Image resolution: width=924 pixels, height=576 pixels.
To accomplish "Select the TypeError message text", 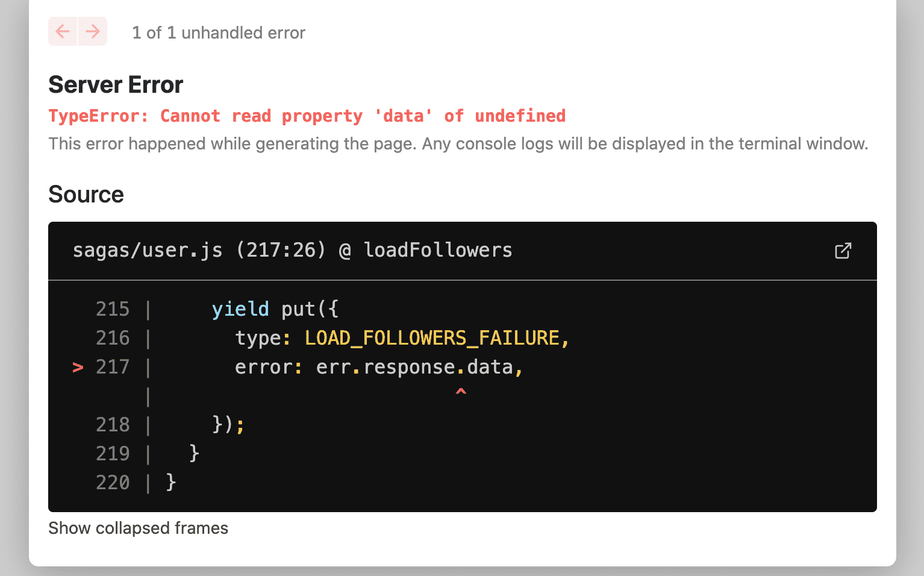I will tap(307, 116).
